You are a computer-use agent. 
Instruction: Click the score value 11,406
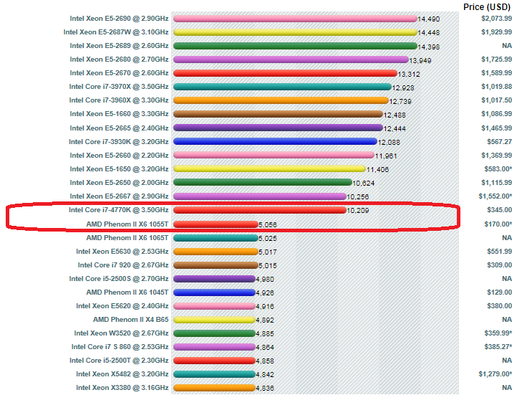pyautogui.click(x=377, y=169)
